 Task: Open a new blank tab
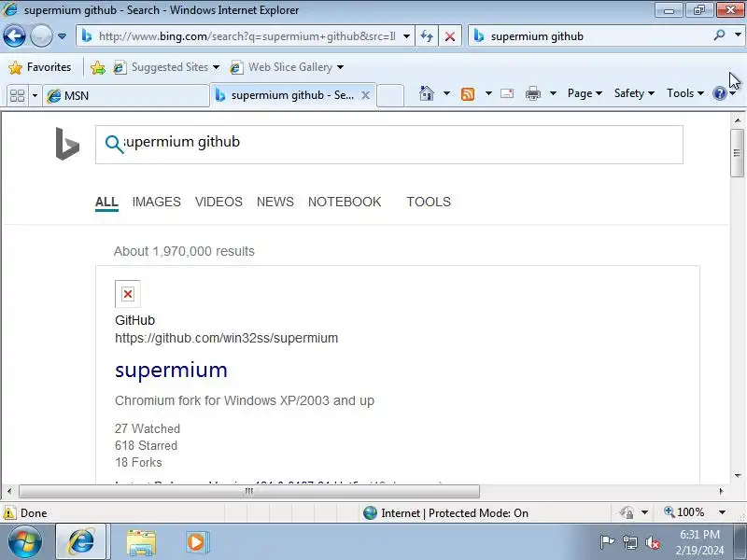click(x=390, y=95)
